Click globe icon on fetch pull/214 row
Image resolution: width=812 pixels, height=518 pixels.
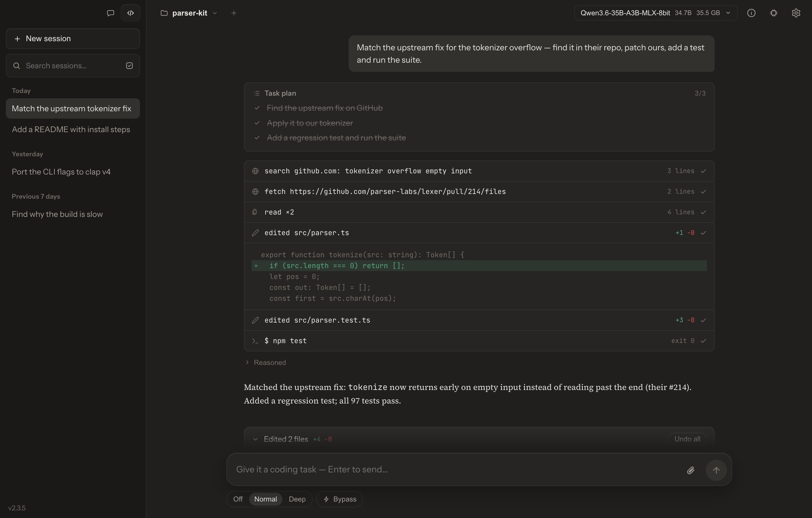(x=255, y=192)
